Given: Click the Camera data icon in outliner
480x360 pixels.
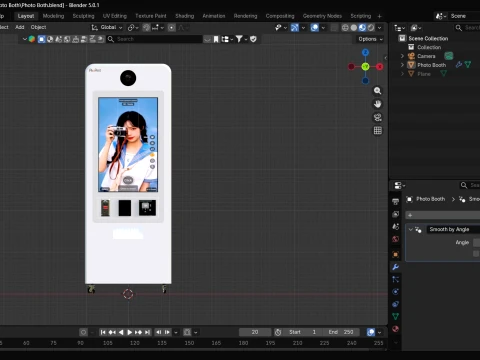Looking at the screenshot, I should [449, 56].
